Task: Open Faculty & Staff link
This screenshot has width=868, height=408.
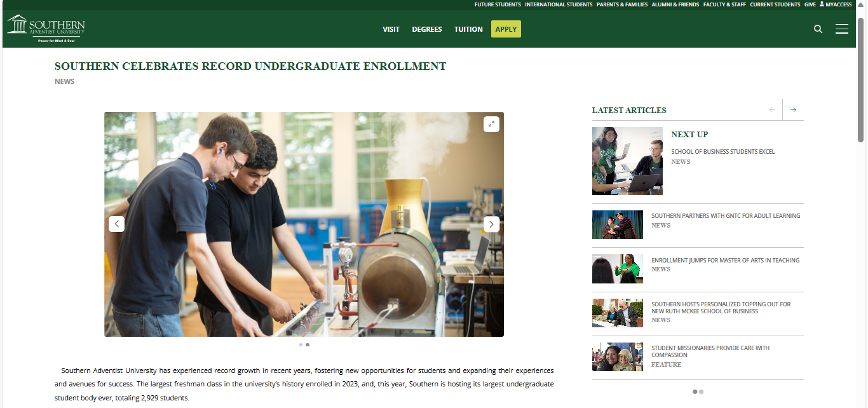Action: (724, 4)
